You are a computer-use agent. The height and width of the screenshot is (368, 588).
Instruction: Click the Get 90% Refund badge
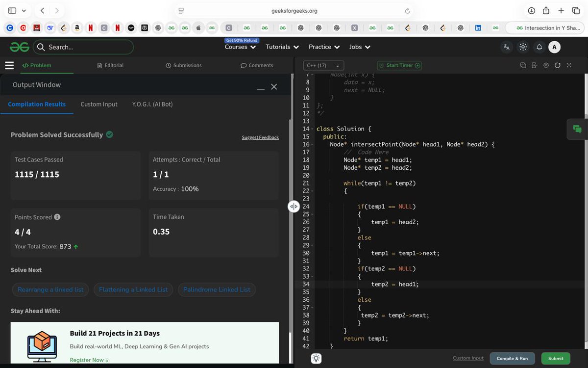(242, 40)
